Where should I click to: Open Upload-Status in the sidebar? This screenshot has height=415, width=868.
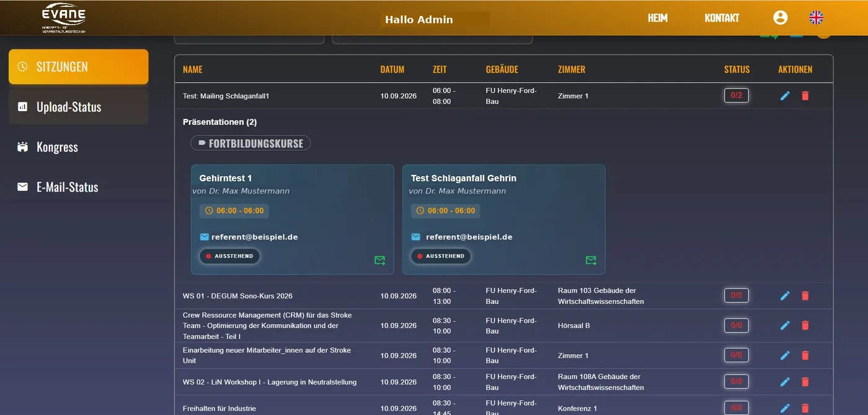(78, 107)
